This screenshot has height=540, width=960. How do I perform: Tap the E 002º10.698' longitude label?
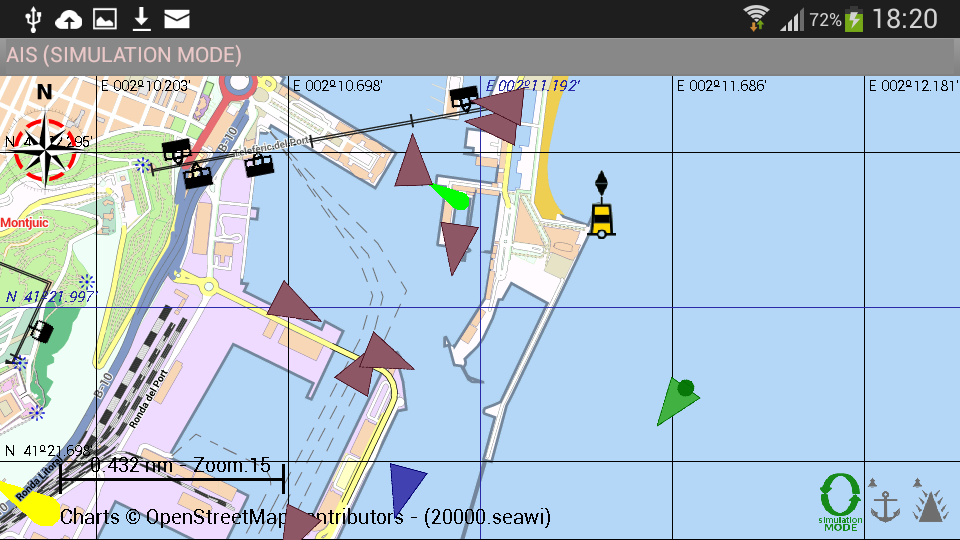337,86
